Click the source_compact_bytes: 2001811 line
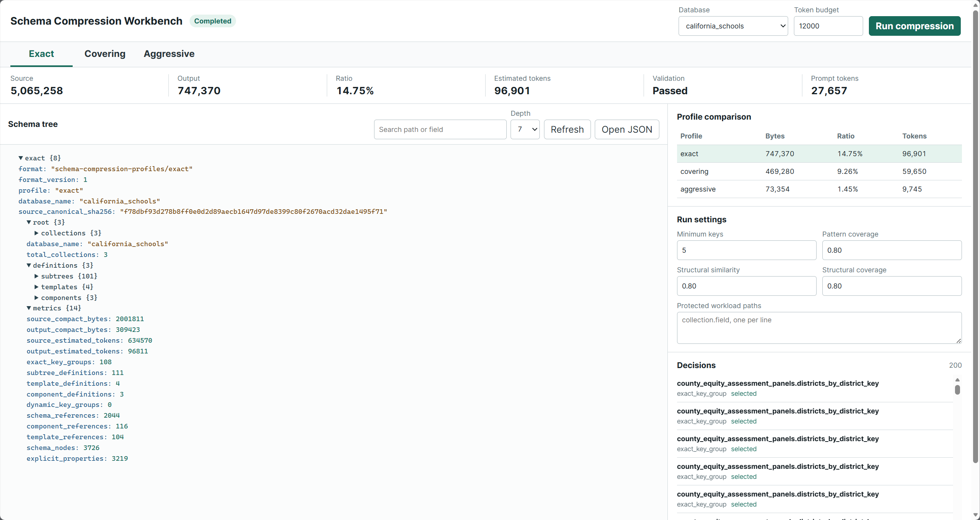Screen dimensions: 980x520 pyautogui.click(x=85, y=319)
